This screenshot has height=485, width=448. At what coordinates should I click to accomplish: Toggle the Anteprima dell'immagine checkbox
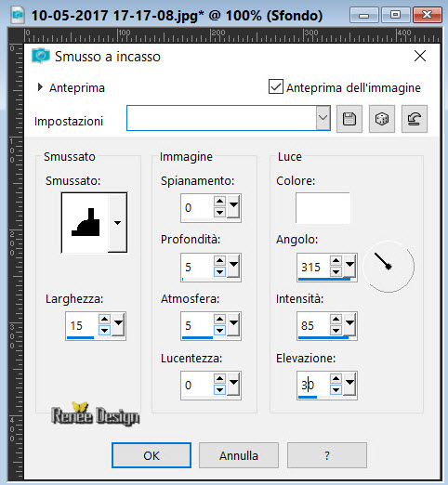point(276,86)
